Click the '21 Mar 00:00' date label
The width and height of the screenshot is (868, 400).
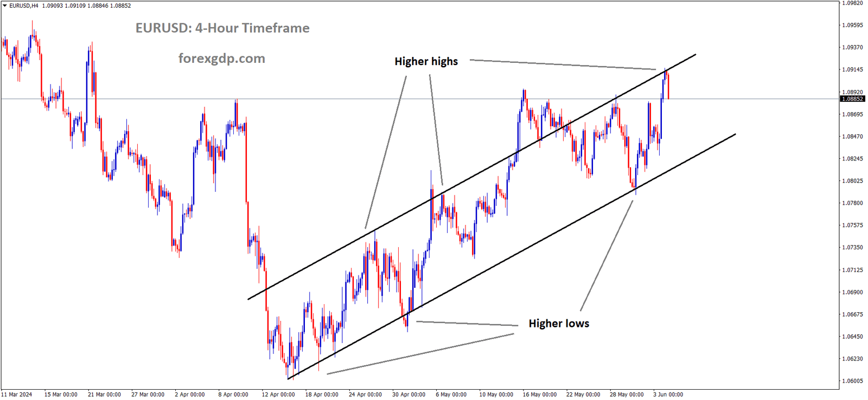click(x=104, y=395)
